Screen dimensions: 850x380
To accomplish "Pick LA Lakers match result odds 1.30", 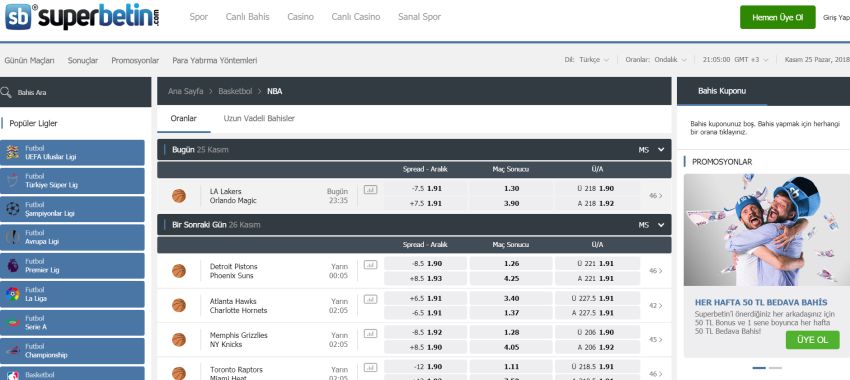I will click(x=511, y=189).
